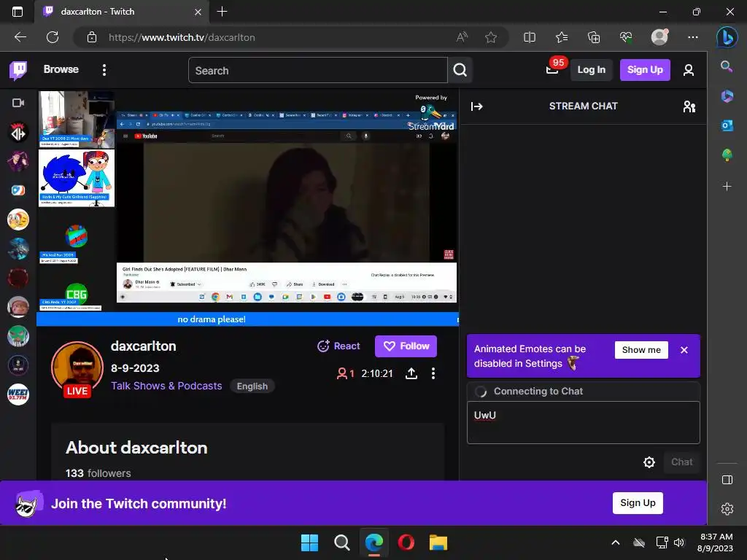Open the stream more-options three dots
The image size is (747, 560).
[x=433, y=373]
